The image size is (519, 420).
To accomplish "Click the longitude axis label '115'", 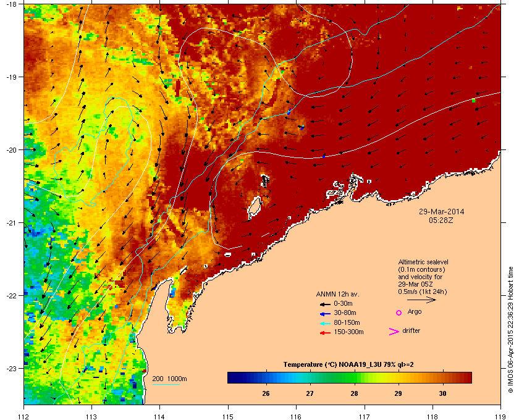I will point(228,416).
